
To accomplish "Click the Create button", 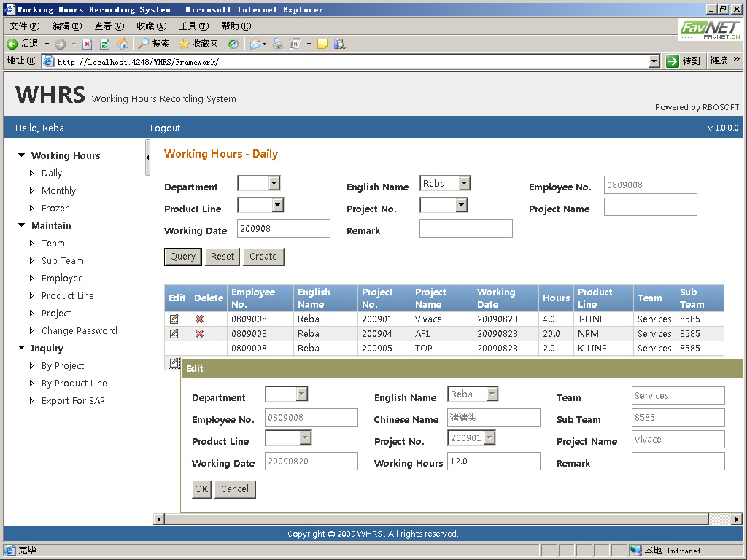I will [x=263, y=257].
